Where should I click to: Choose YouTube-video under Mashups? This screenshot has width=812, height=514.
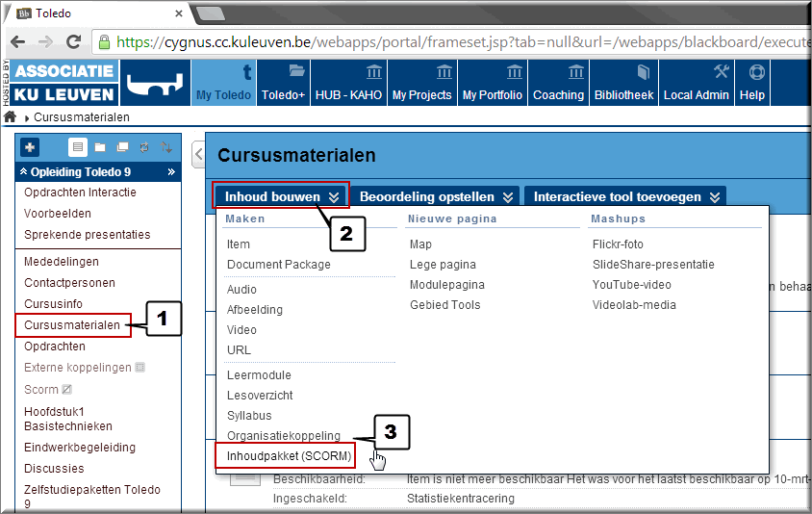[x=632, y=285]
